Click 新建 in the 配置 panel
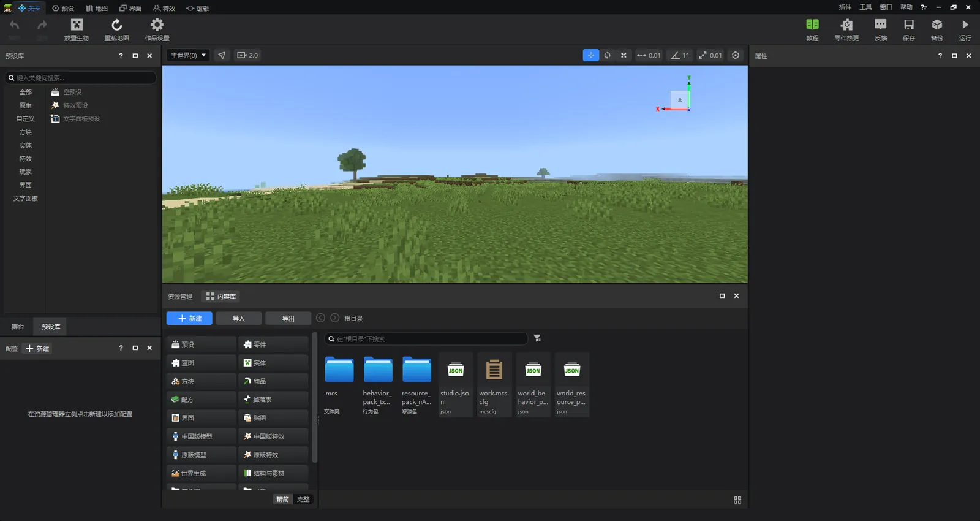 coord(37,349)
